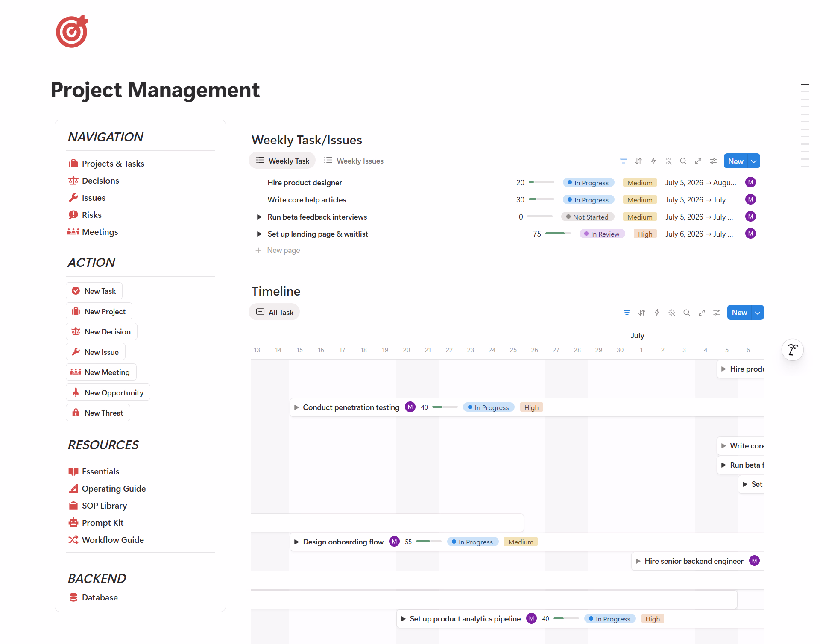Click automations lightning icon in Timeline toolbar
This screenshot has height=644, width=820.
pyautogui.click(x=657, y=313)
